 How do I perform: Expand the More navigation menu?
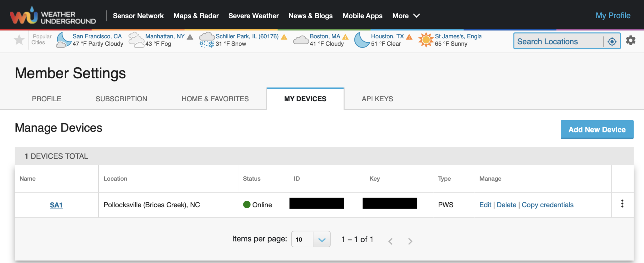tap(406, 16)
